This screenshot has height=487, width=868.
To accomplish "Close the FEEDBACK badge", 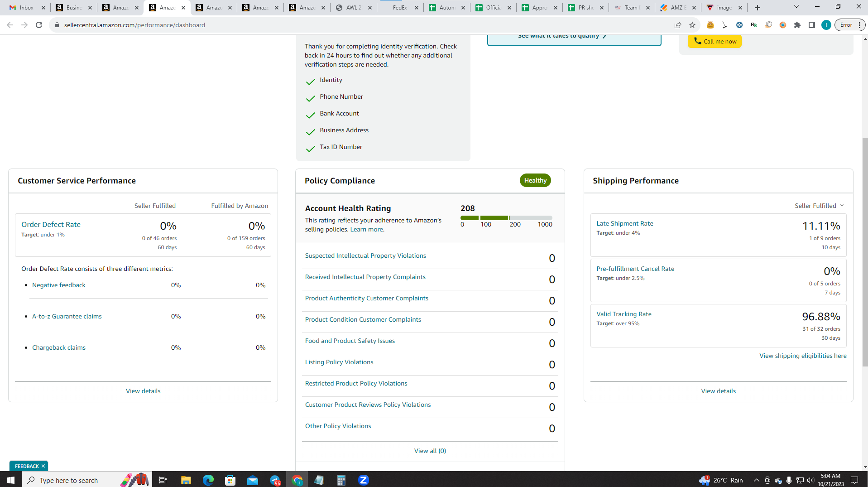I will point(43,466).
